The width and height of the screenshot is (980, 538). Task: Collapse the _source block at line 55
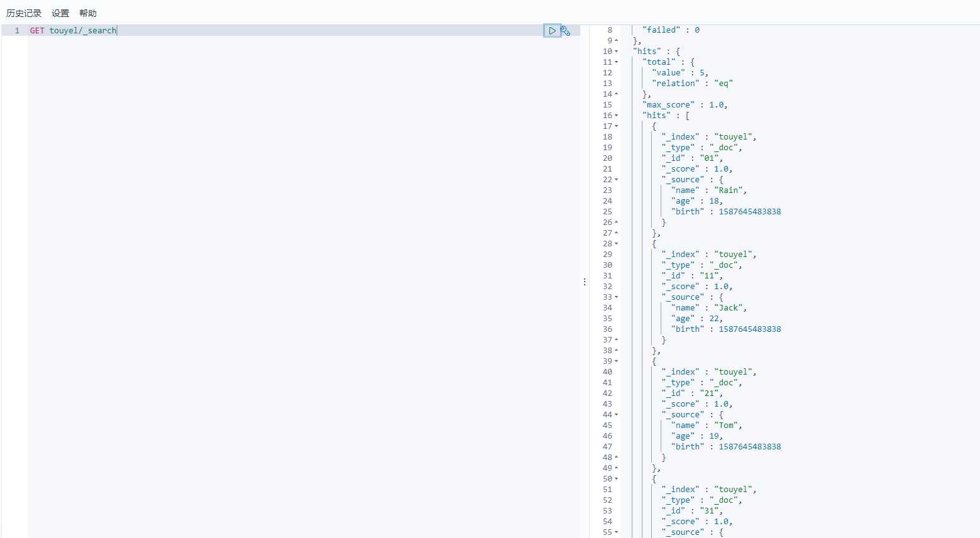pyautogui.click(x=617, y=532)
